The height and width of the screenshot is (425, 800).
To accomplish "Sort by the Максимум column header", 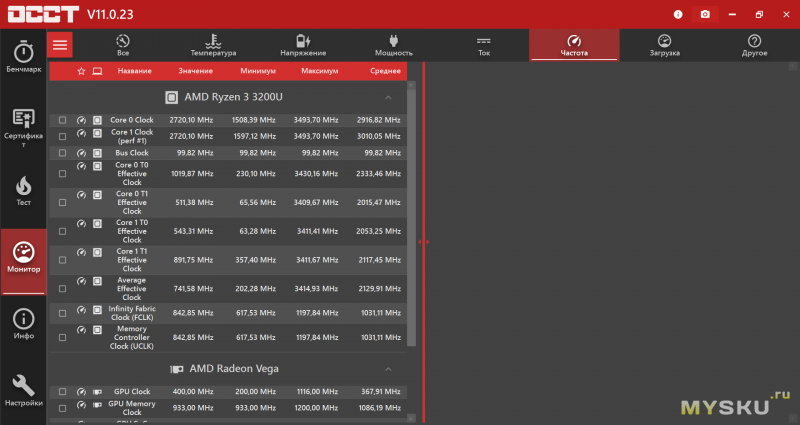I will pos(319,71).
